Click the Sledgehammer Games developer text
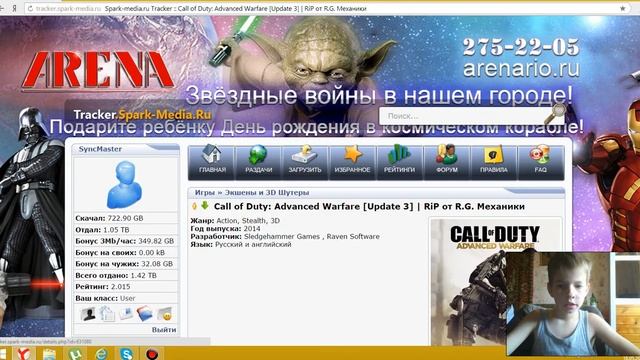Screen dimensions: 640x360 coord(282,236)
